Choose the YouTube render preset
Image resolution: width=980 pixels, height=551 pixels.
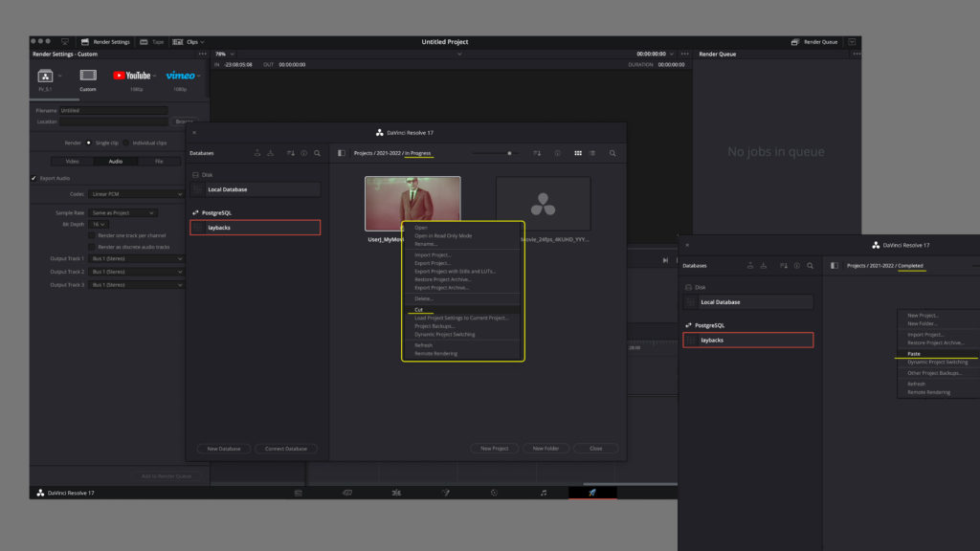132,76
